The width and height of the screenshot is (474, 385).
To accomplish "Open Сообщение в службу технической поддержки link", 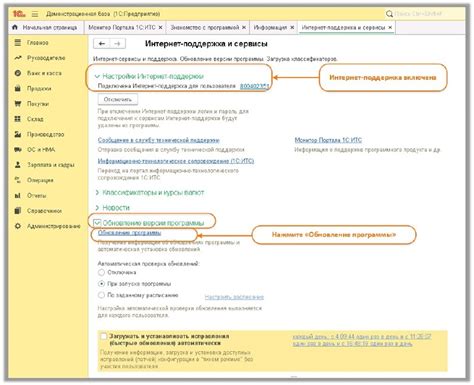I will click(x=159, y=140).
